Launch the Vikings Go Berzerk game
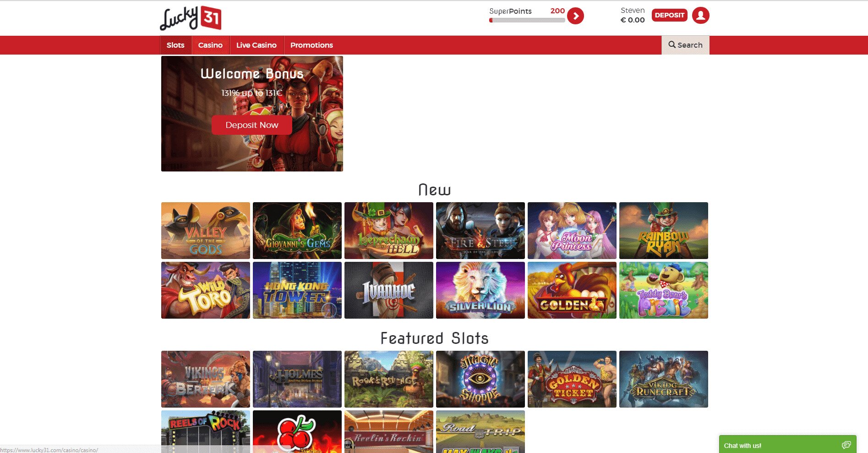Image resolution: width=868 pixels, height=453 pixels. point(206,379)
